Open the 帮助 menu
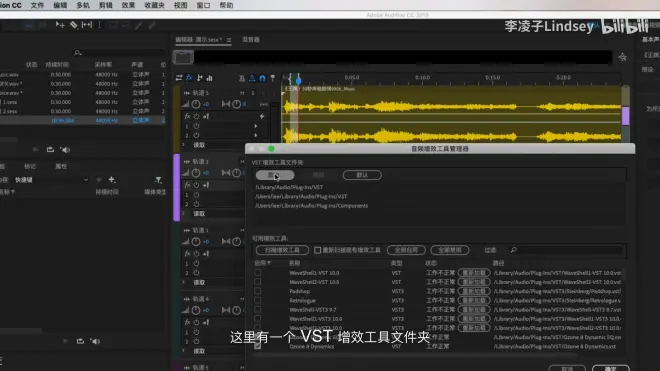 click(226, 5)
